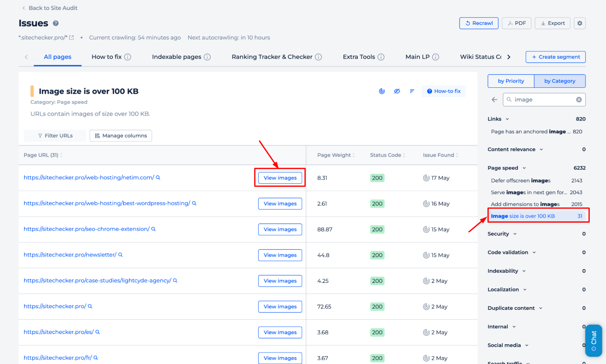Open the Extra Tools tab
This screenshot has height=364, width=606.
tap(359, 57)
